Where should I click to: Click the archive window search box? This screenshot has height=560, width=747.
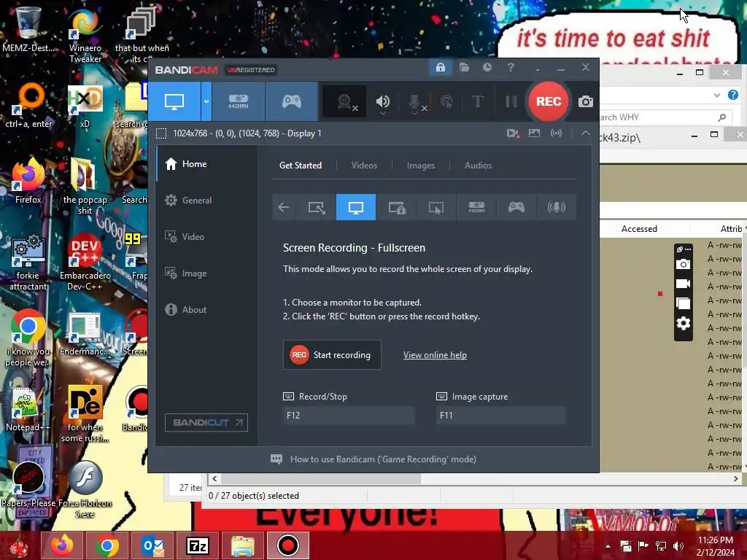(x=665, y=117)
